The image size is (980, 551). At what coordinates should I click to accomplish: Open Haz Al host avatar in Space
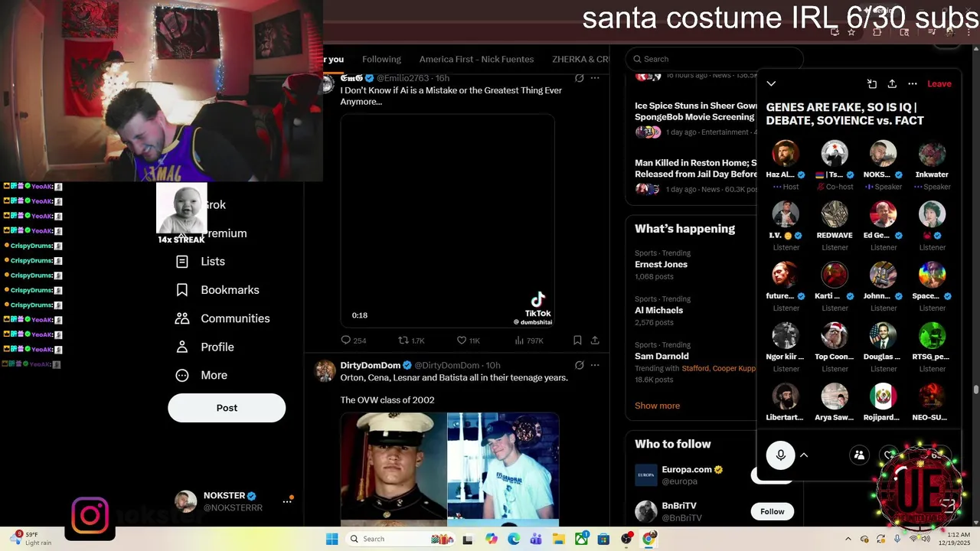coord(786,153)
